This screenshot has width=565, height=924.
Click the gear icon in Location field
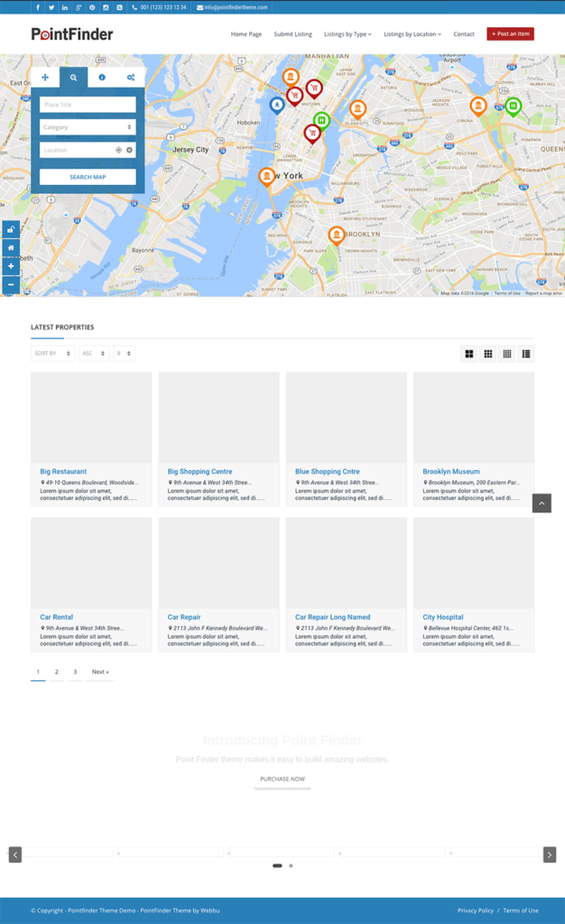130,150
